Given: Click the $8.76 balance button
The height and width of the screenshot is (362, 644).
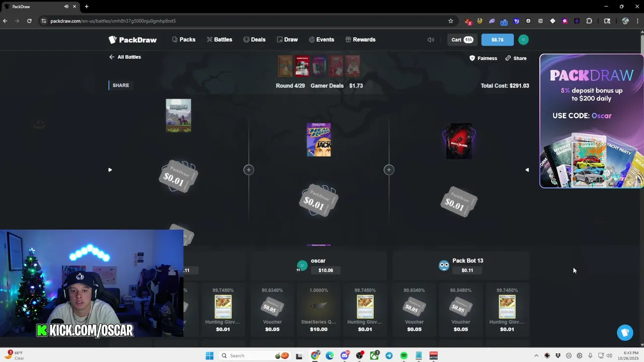Looking at the screenshot, I should 497,40.
